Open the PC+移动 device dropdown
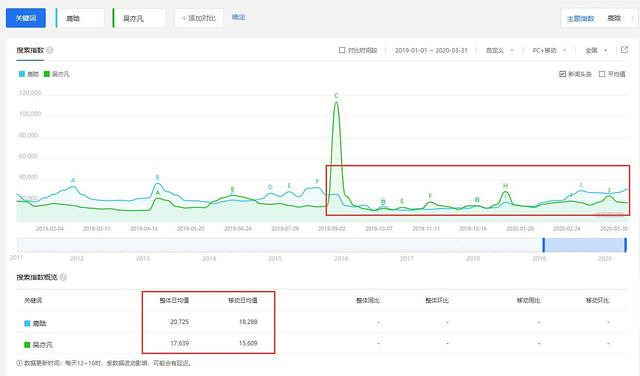This screenshot has height=376, width=640. [x=549, y=50]
